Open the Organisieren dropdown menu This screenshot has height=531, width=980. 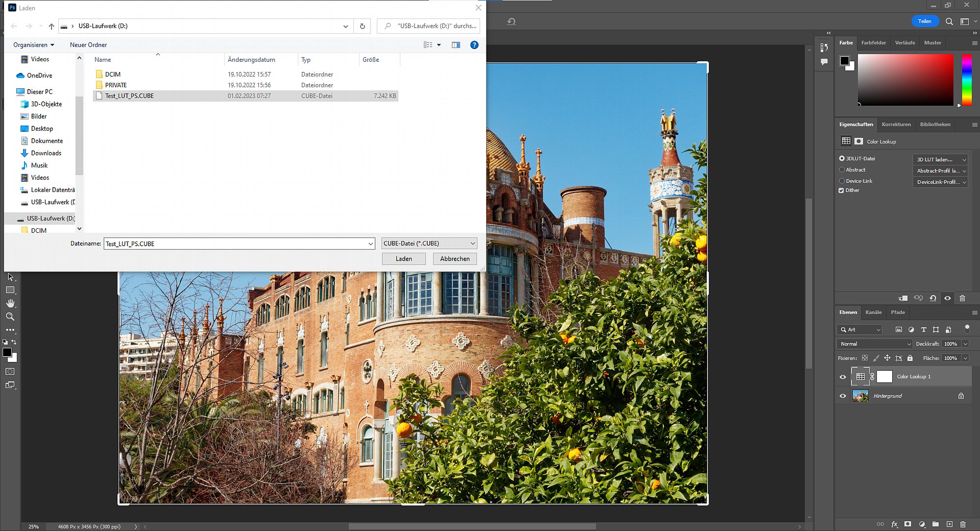(x=33, y=45)
